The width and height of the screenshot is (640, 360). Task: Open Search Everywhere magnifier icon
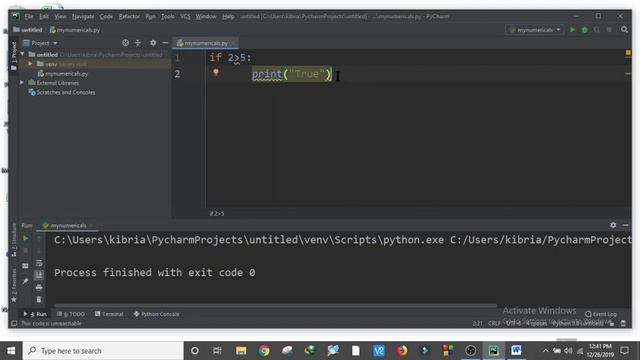click(624, 29)
